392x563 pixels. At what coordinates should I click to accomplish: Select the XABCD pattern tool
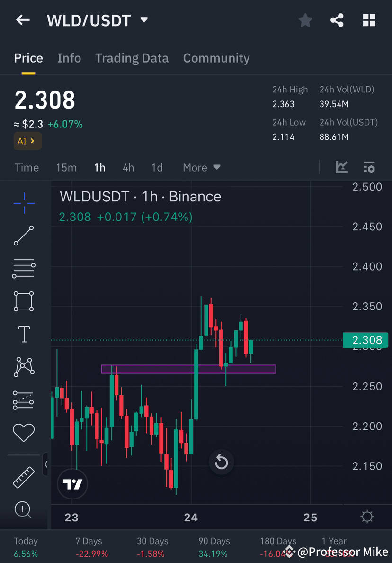pyautogui.click(x=24, y=367)
